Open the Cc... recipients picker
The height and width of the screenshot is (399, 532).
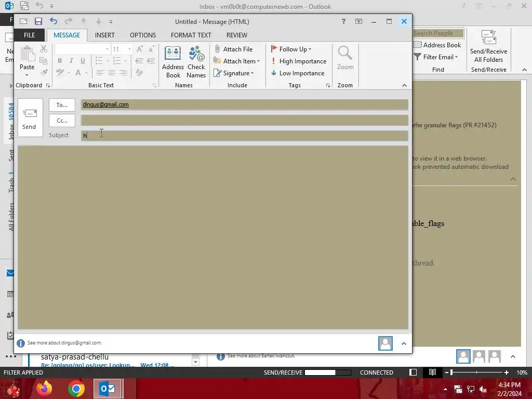point(62,121)
